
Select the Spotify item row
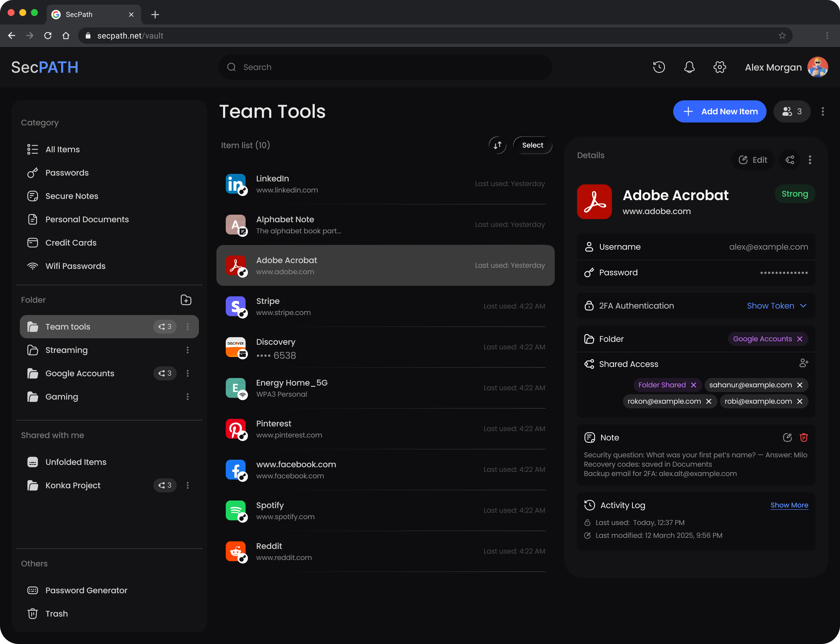(x=385, y=511)
